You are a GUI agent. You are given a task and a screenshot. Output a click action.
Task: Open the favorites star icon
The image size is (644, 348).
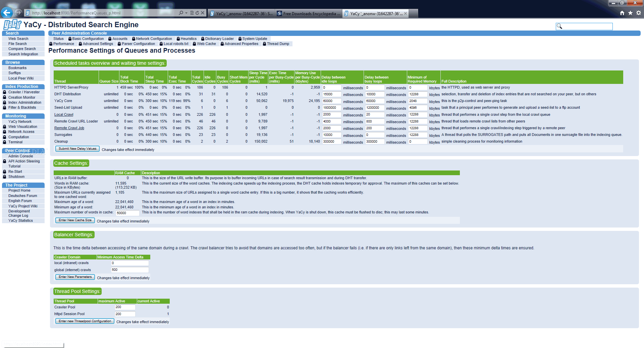tap(630, 13)
